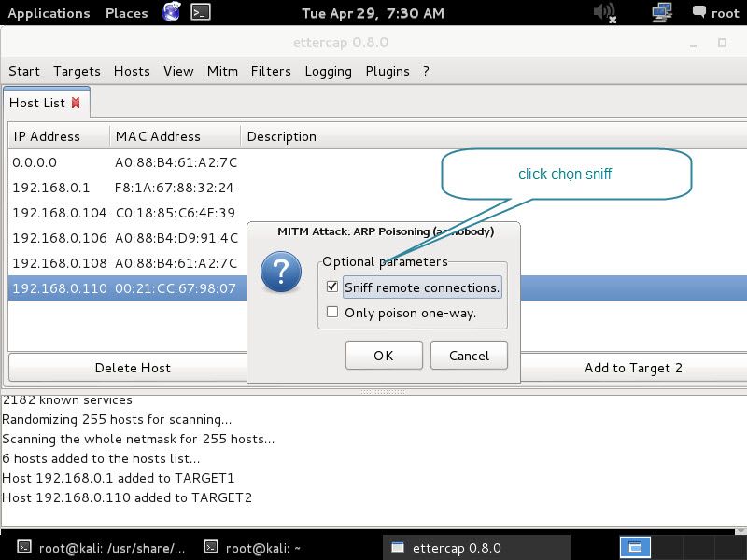
Task: Open the Logging menu
Action: 329,72
